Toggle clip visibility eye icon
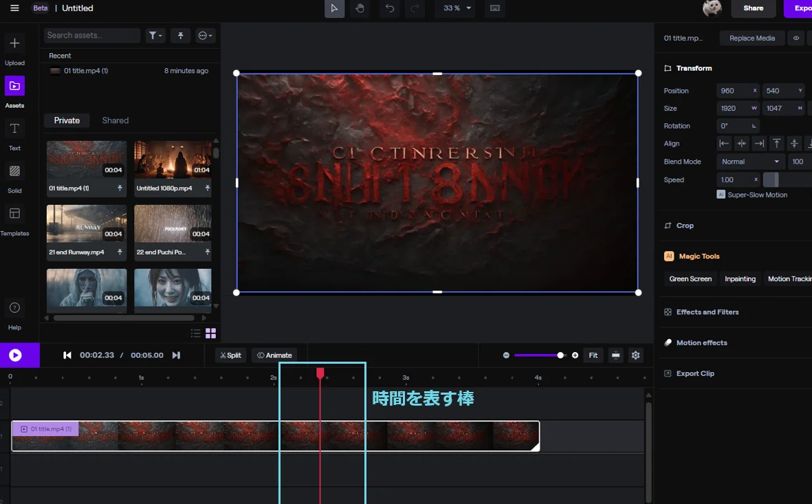Screen dimensions: 812x504 796,38
